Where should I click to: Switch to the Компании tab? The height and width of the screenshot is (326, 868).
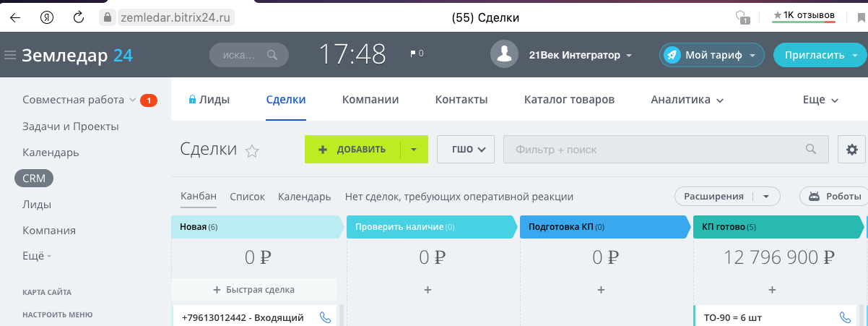click(x=370, y=100)
